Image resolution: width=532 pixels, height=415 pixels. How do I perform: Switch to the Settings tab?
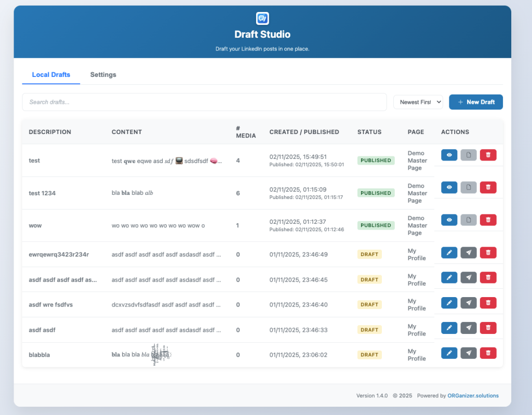point(103,75)
